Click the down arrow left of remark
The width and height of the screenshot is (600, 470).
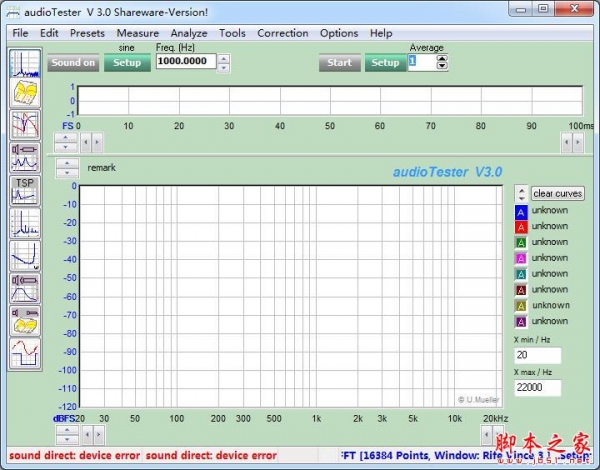click(x=67, y=173)
